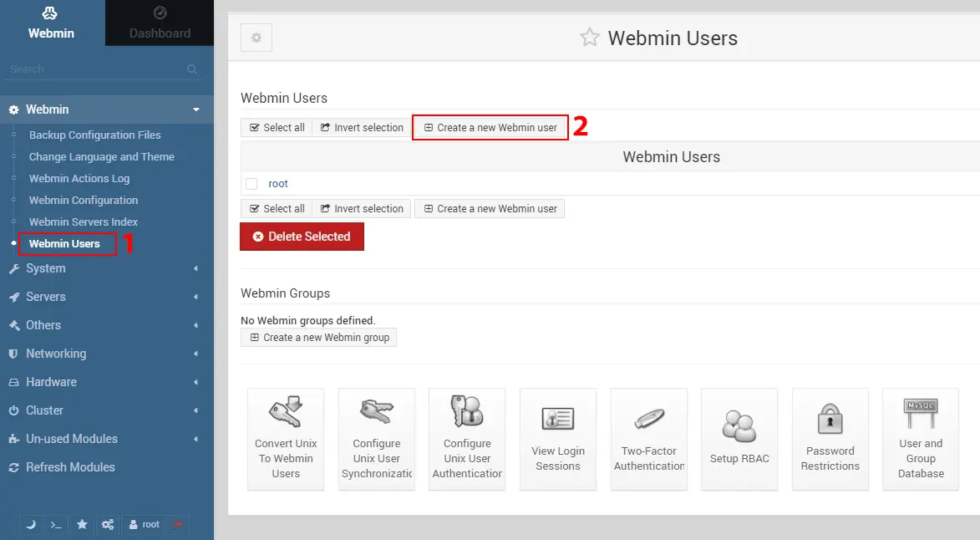980x540 pixels.
Task: Open View Login Sessions
Action: tap(557, 439)
